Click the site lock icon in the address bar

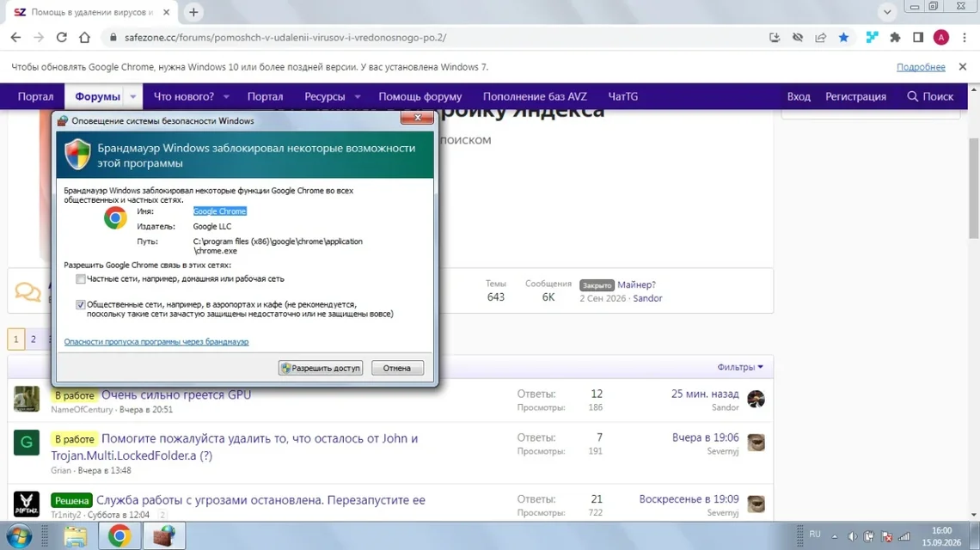pyautogui.click(x=113, y=38)
